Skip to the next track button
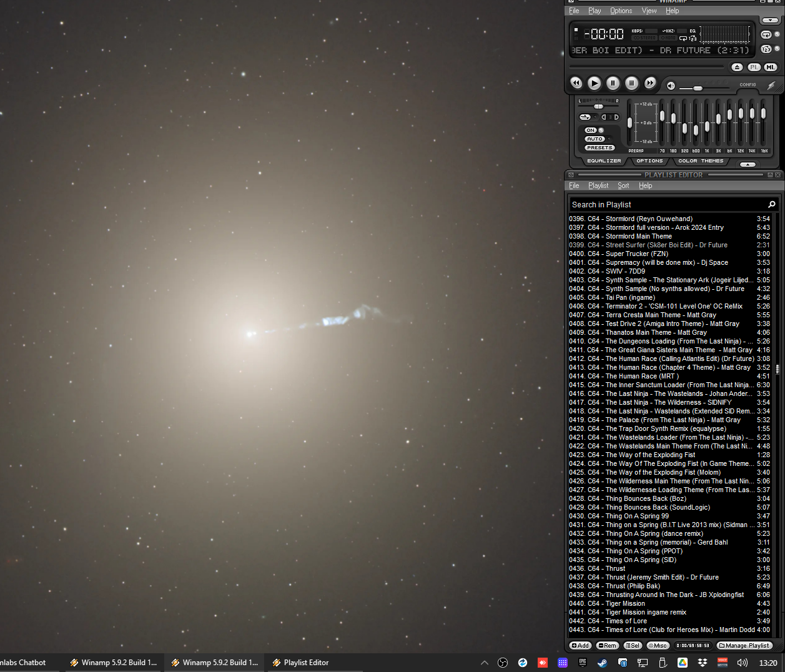This screenshot has width=785, height=672. coord(650,83)
